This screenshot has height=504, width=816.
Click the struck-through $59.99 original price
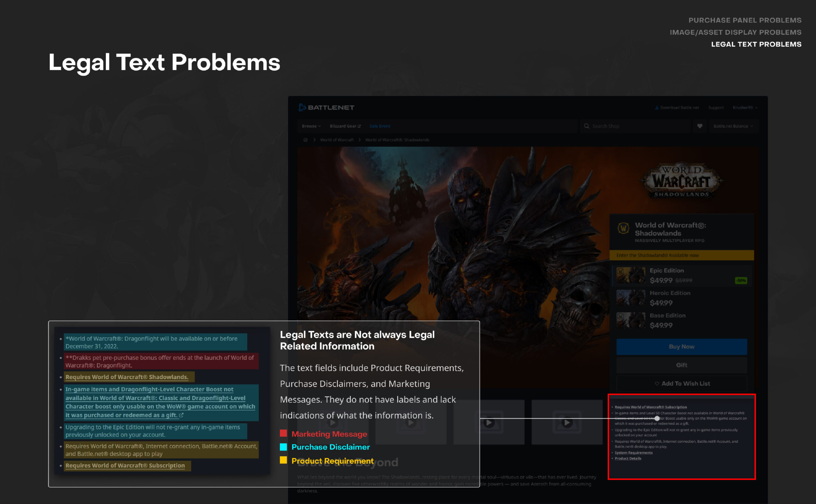point(684,281)
